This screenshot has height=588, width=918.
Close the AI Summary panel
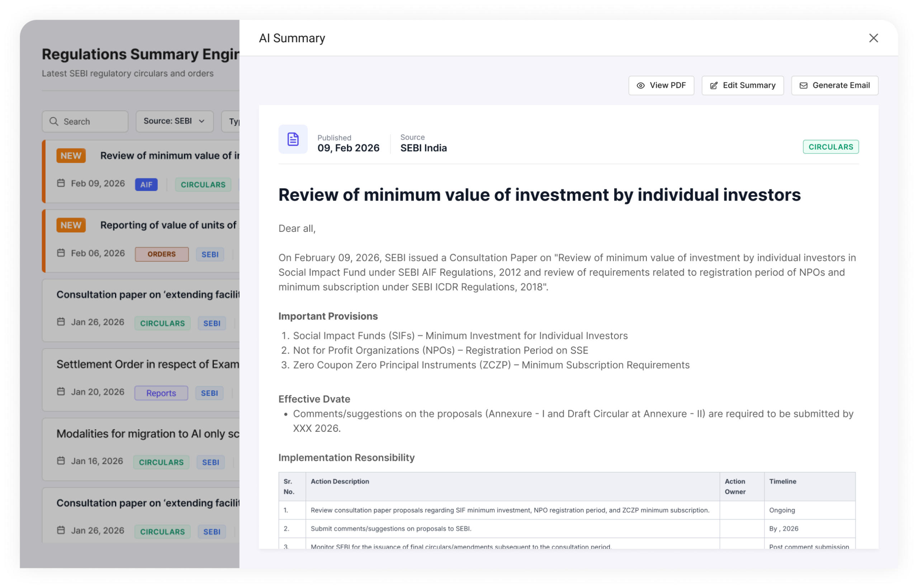tap(873, 38)
